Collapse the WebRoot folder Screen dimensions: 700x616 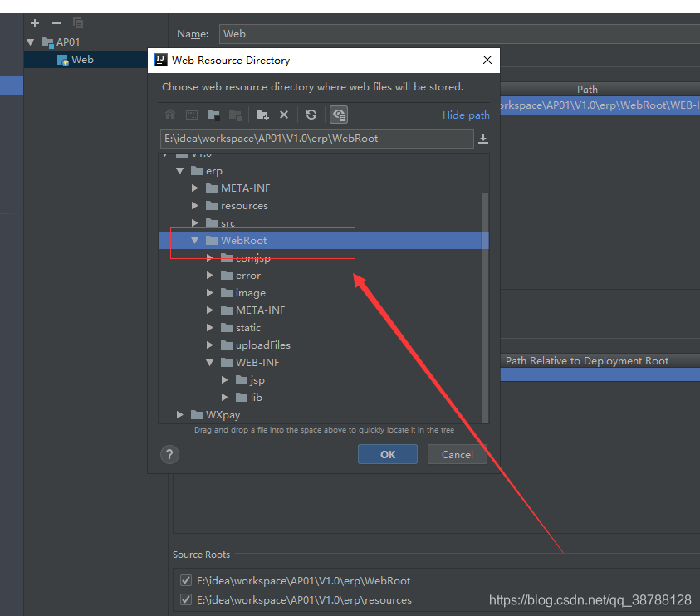tap(194, 241)
